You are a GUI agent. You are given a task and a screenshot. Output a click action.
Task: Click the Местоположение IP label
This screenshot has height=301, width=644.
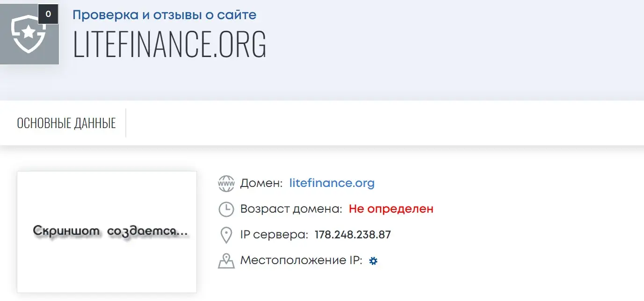[302, 260]
